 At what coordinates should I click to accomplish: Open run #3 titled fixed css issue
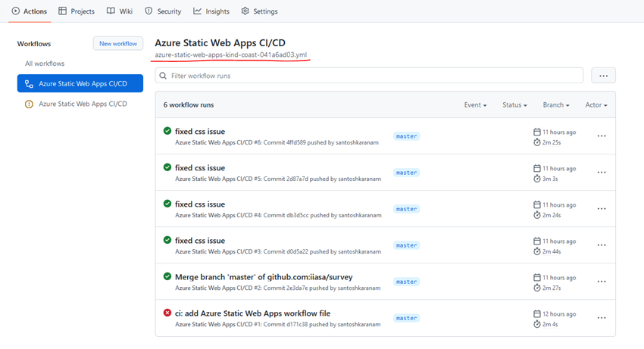(x=200, y=241)
